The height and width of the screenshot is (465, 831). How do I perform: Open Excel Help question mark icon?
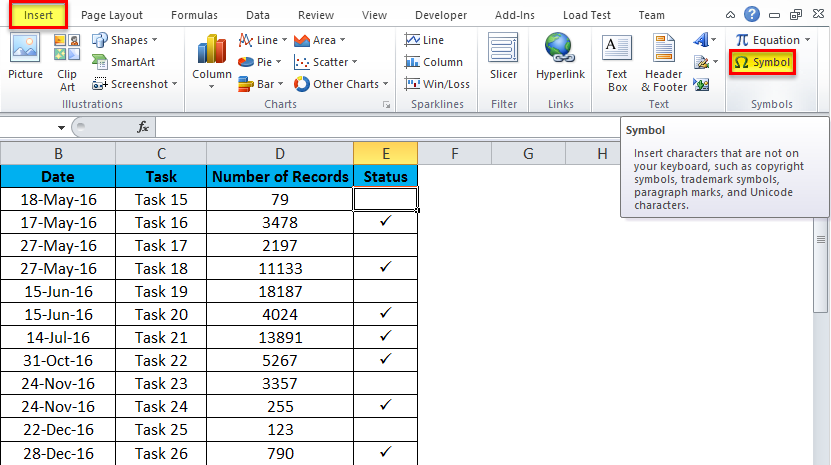tap(752, 14)
